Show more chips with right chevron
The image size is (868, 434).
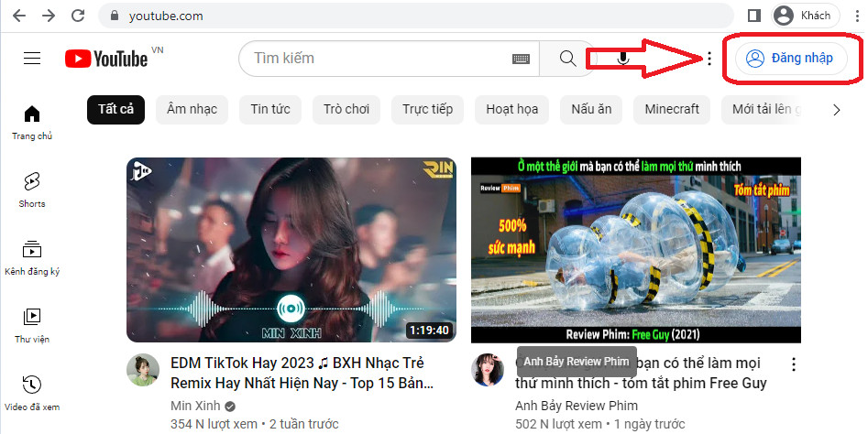(x=837, y=110)
